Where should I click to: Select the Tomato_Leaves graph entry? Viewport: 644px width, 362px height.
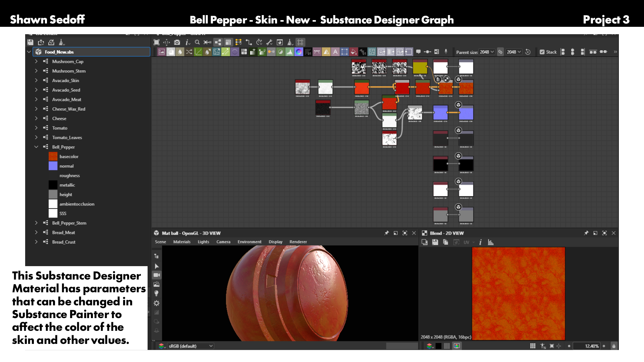[x=67, y=137]
